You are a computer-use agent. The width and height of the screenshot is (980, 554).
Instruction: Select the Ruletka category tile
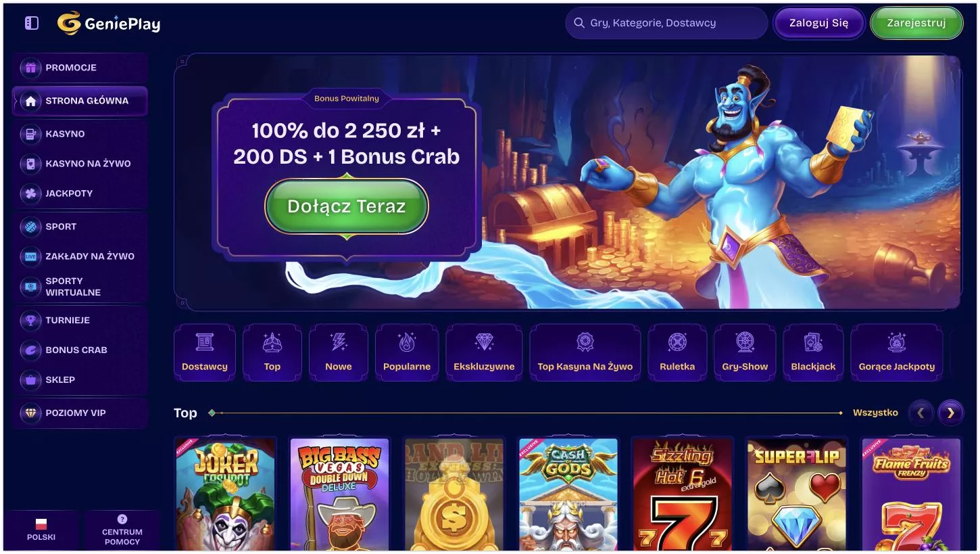coord(677,352)
